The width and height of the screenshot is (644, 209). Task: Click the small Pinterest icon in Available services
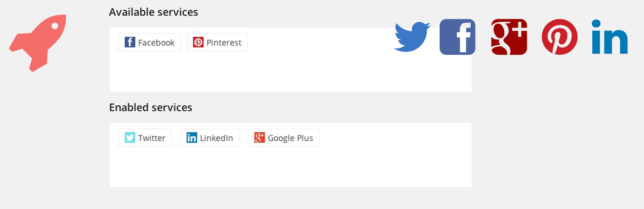198,42
